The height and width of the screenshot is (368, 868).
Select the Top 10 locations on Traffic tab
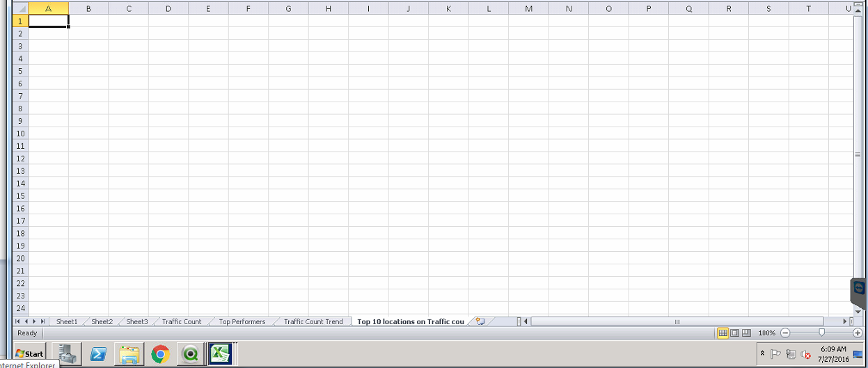tap(410, 321)
